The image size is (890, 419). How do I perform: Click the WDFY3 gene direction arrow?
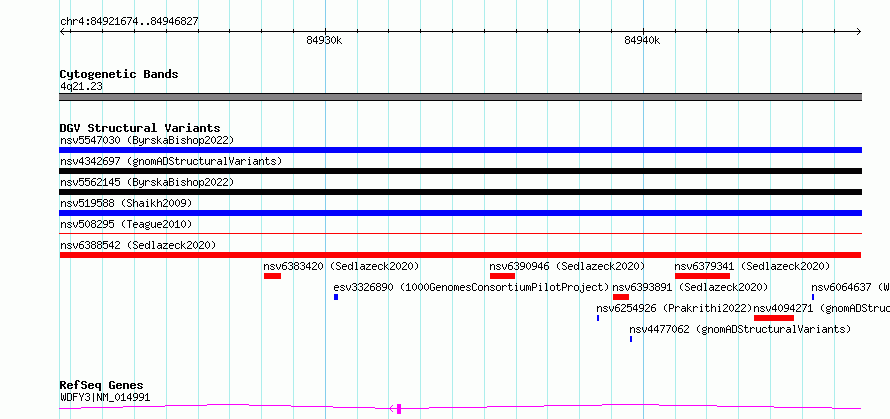(392, 408)
